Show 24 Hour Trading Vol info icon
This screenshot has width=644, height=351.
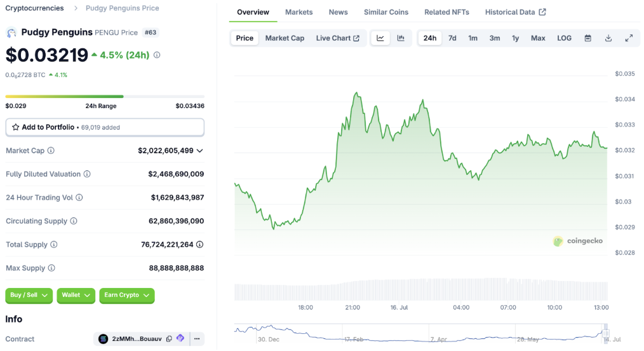tap(79, 197)
